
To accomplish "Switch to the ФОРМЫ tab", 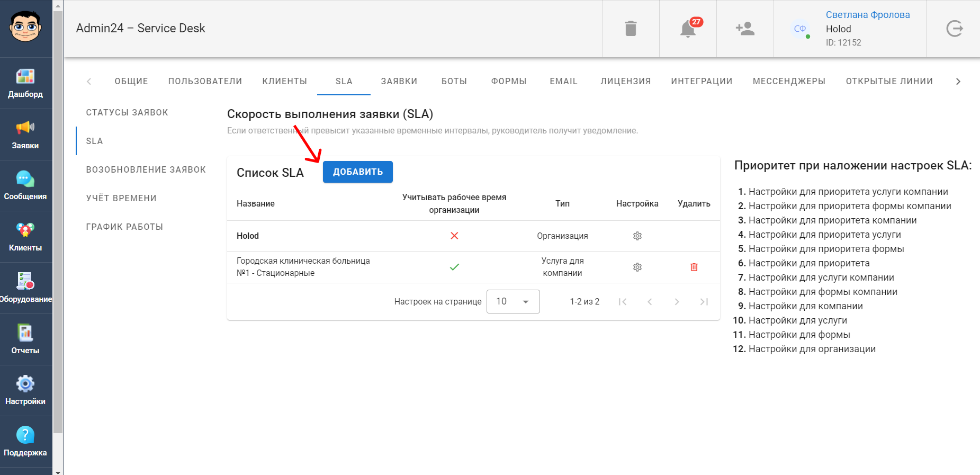I will click(x=509, y=81).
